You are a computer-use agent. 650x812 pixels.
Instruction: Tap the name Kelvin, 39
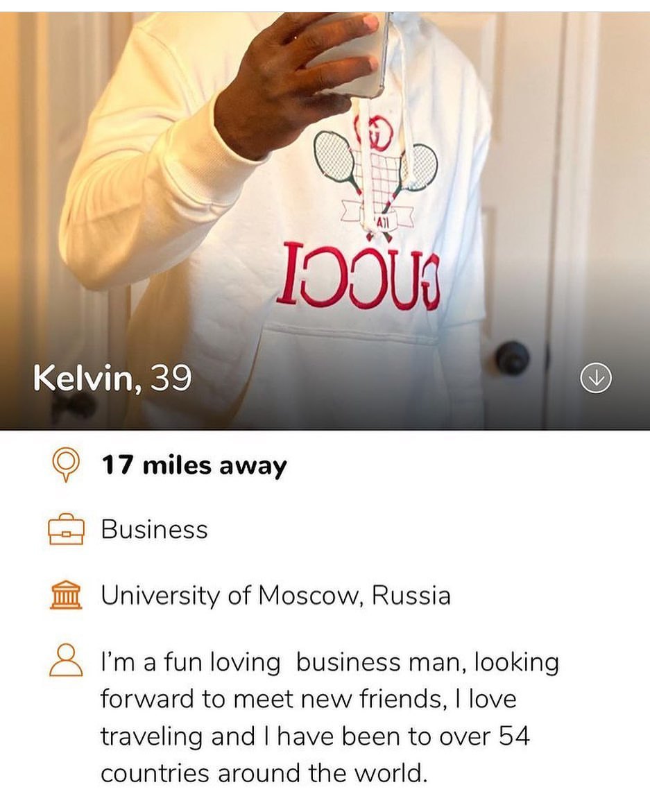112,378
